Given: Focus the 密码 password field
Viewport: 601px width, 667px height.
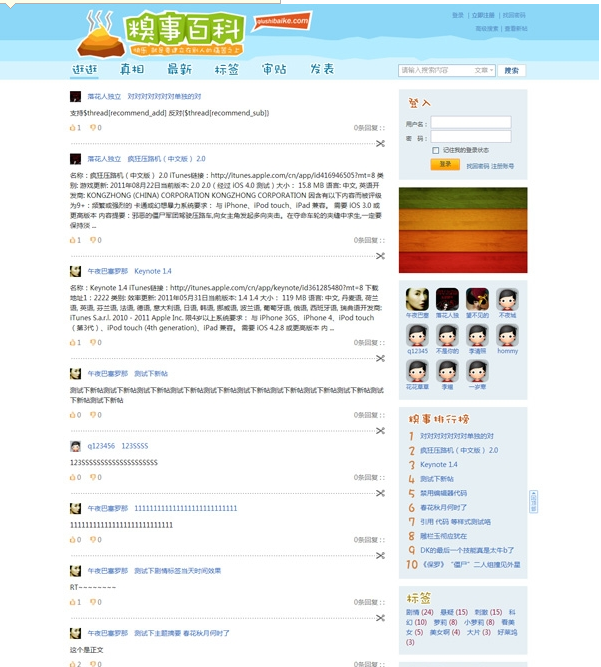Looking at the screenshot, I should pos(471,137).
